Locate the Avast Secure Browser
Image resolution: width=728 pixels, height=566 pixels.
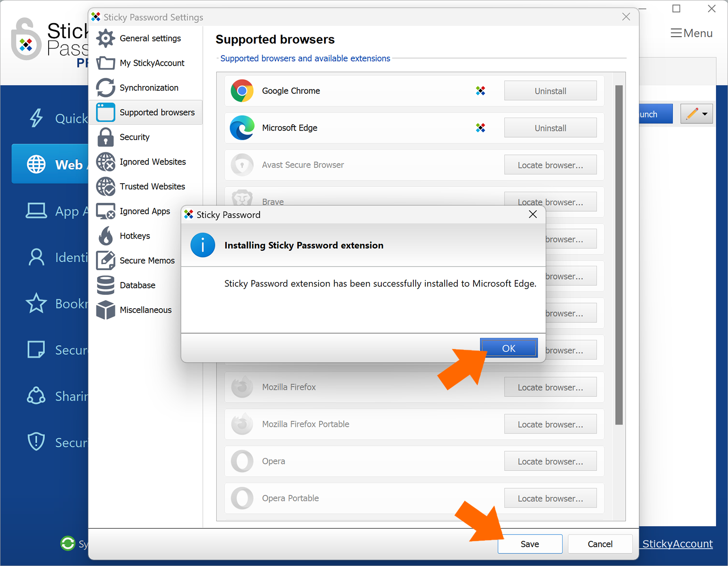[x=550, y=165]
